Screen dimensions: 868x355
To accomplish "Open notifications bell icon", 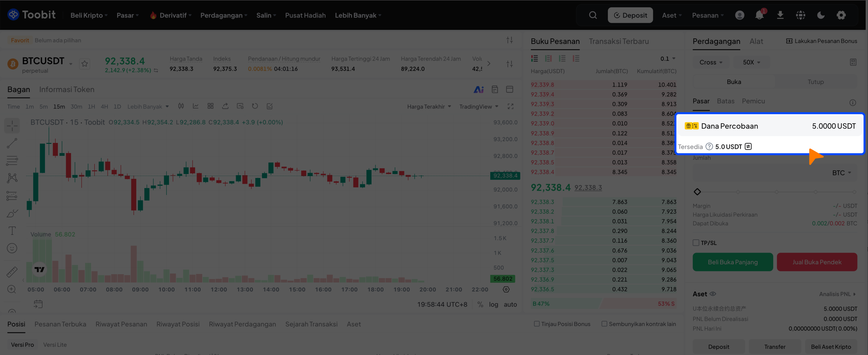I will coord(759,15).
